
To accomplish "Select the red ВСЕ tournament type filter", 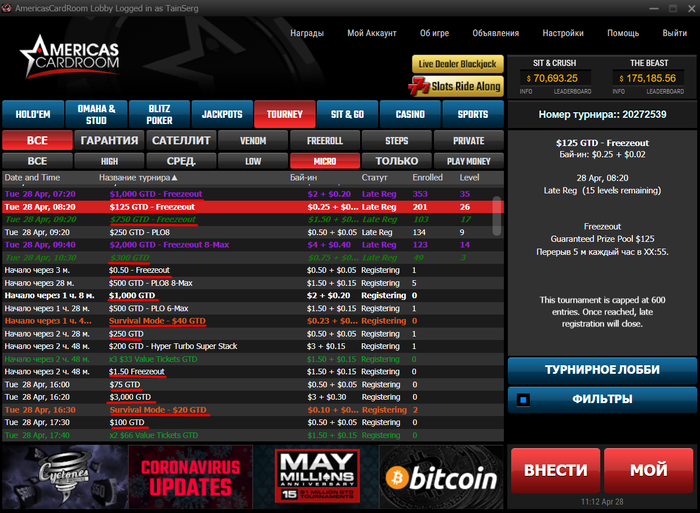I will click(x=37, y=141).
